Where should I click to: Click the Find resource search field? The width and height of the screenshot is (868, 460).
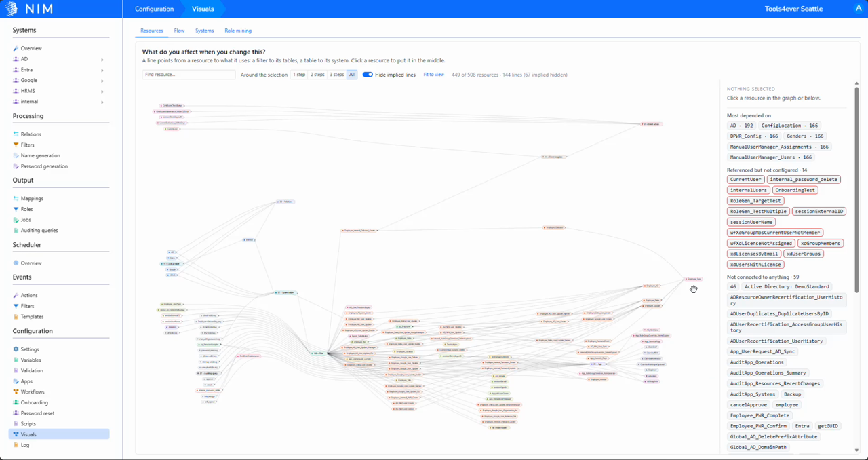[189, 75]
